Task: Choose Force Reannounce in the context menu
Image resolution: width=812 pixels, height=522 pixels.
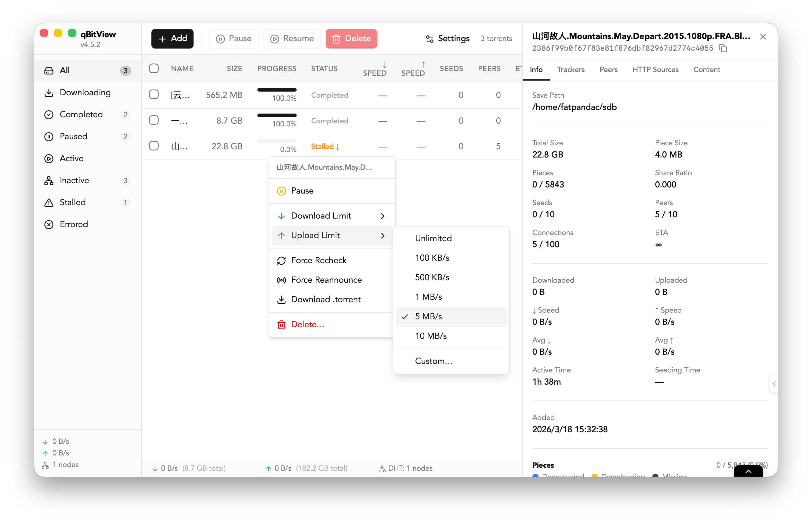Action: click(x=332, y=280)
